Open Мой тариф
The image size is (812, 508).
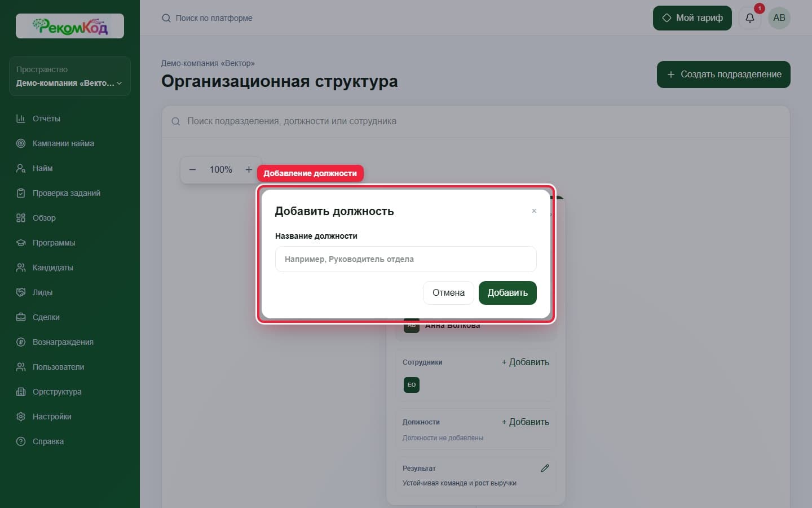click(x=692, y=18)
